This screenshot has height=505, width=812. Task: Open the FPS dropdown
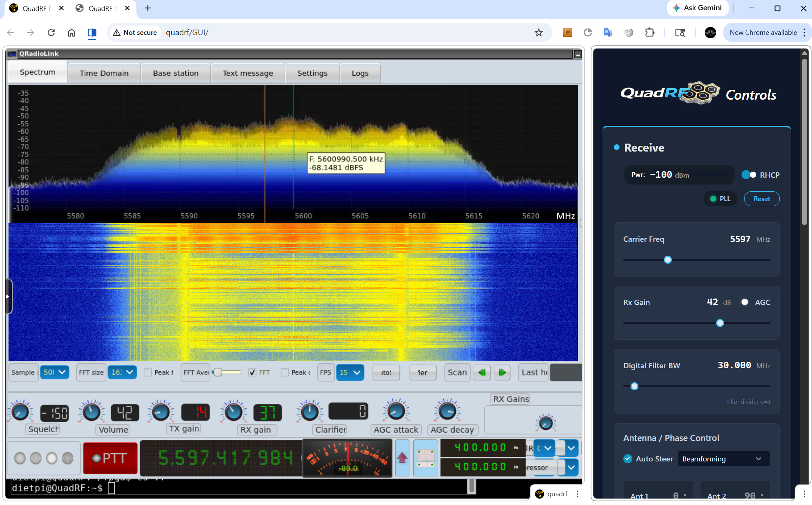click(x=350, y=372)
